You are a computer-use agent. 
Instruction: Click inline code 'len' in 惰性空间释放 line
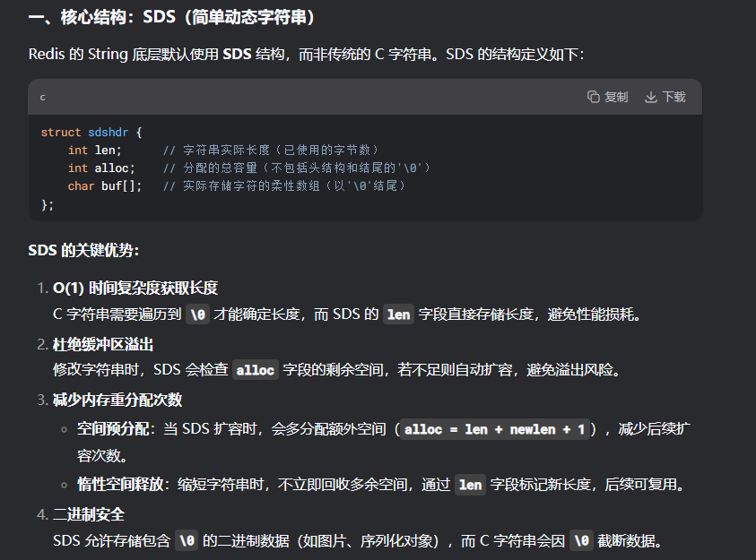click(470, 485)
